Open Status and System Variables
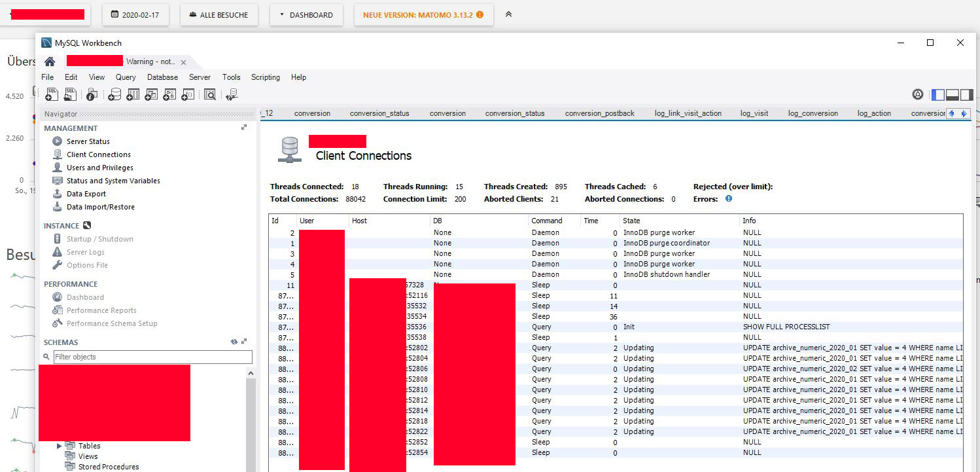The height and width of the screenshot is (472, 980). coord(113,181)
